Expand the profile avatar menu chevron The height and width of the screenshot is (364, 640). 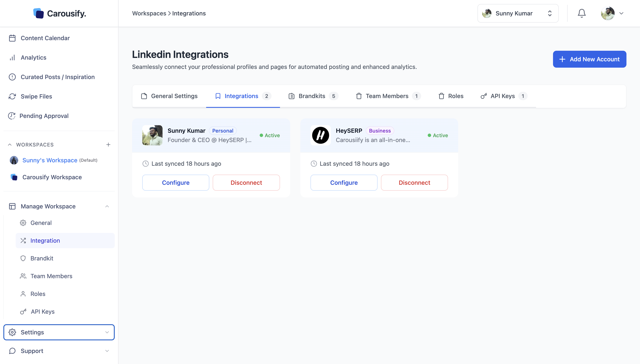(x=621, y=13)
